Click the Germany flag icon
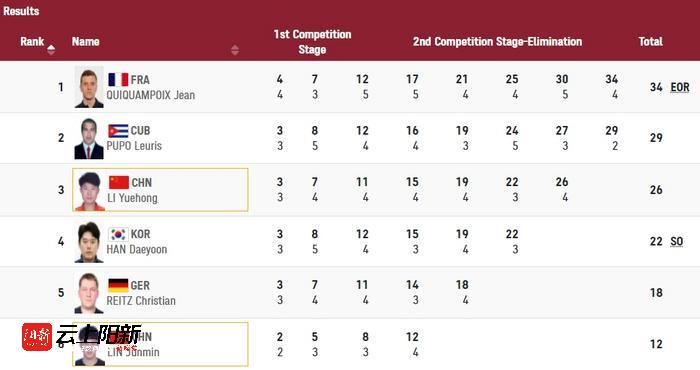The height and width of the screenshot is (370, 700). [x=118, y=285]
